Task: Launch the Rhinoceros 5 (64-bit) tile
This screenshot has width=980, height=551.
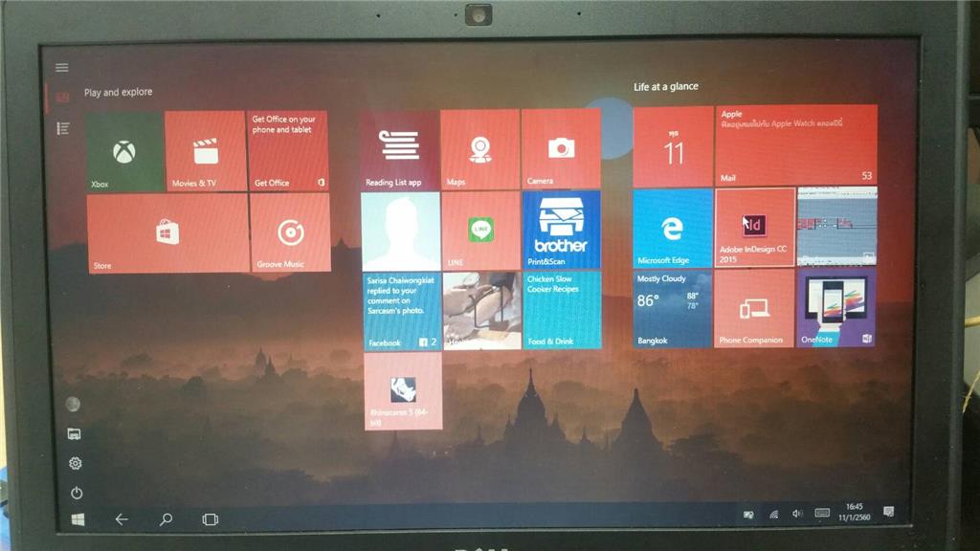Action: click(x=403, y=391)
